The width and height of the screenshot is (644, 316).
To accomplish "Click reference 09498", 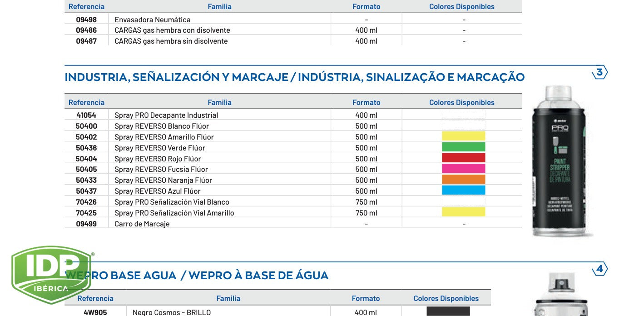I will [86, 20].
